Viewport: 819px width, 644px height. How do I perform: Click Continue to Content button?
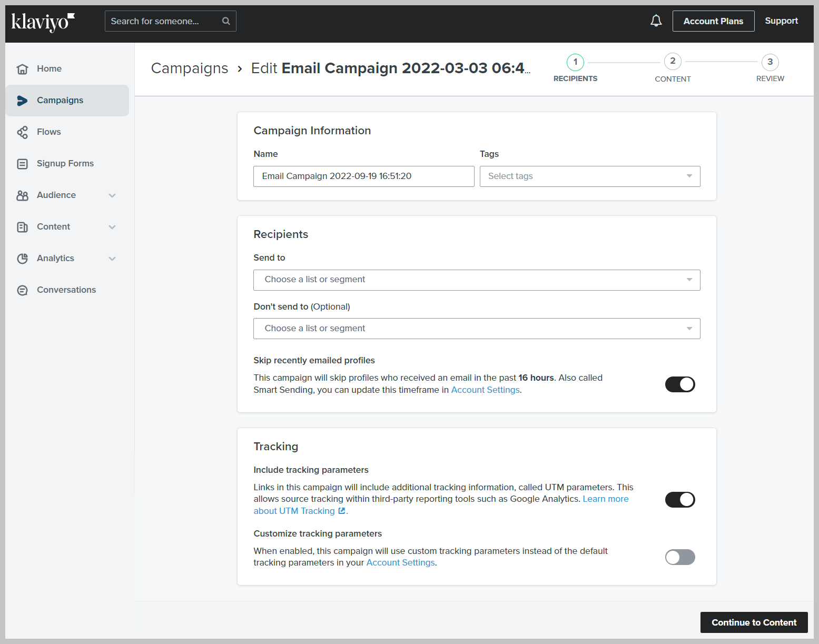point(754,622)
